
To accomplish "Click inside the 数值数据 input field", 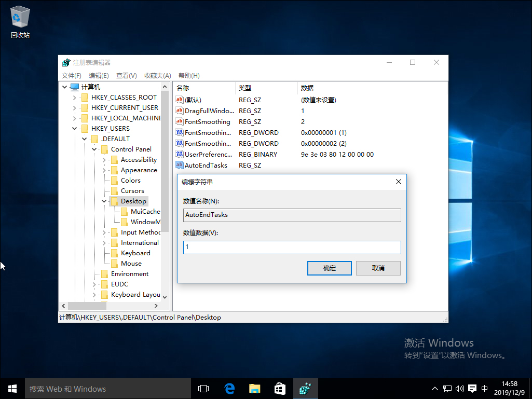I will click(292, 247).
